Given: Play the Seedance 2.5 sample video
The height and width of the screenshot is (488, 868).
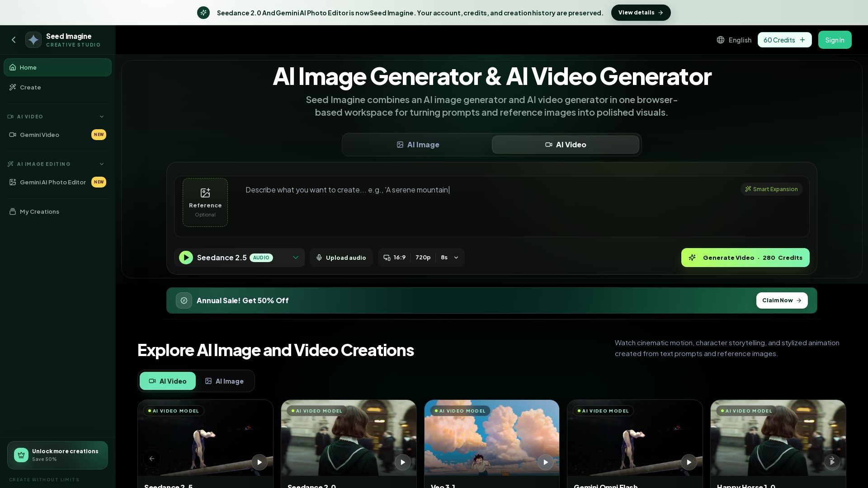Looking at the screenshot, I should (259, 462).
